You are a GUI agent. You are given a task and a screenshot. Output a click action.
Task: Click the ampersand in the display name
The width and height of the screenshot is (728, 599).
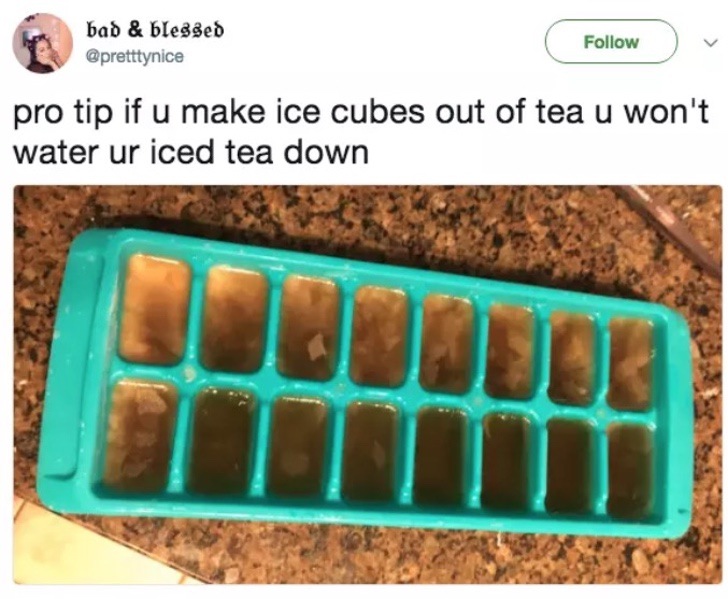pyautogui.click(x=136, y=30)
